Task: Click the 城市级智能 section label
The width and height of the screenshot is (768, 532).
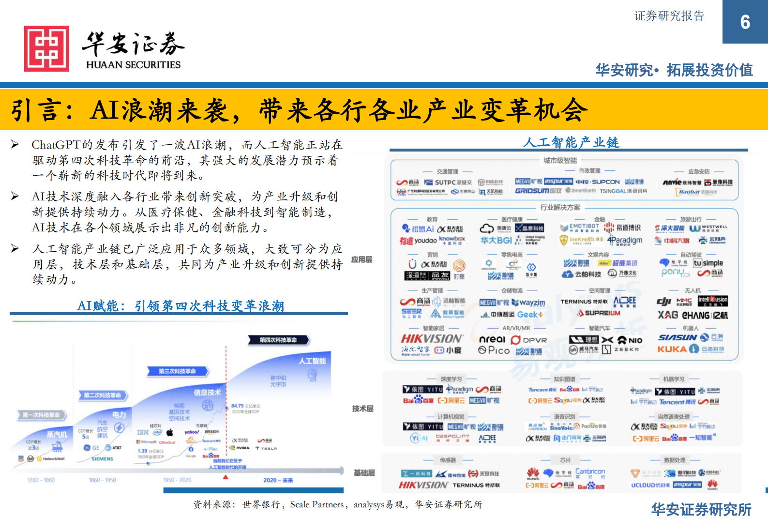Action: click(560, 160)
